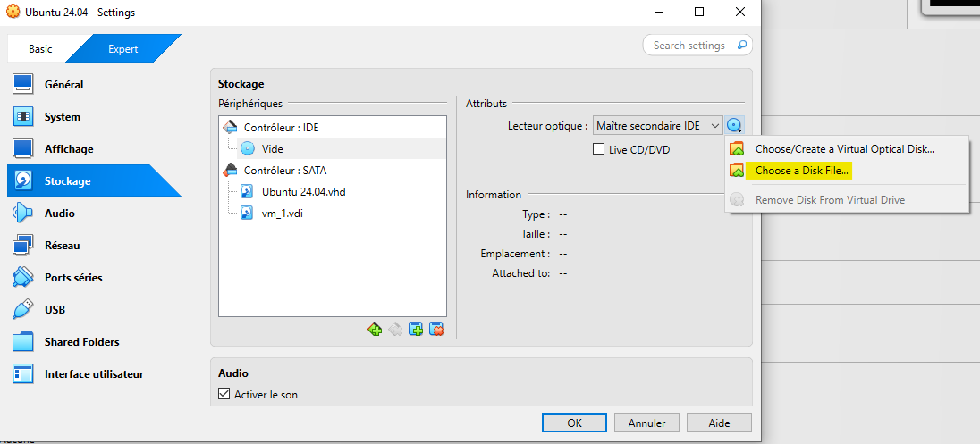Click the optical disk chooser icon
Image resolution: width=980 pixels, height=444 pixels.
(735, 127)
